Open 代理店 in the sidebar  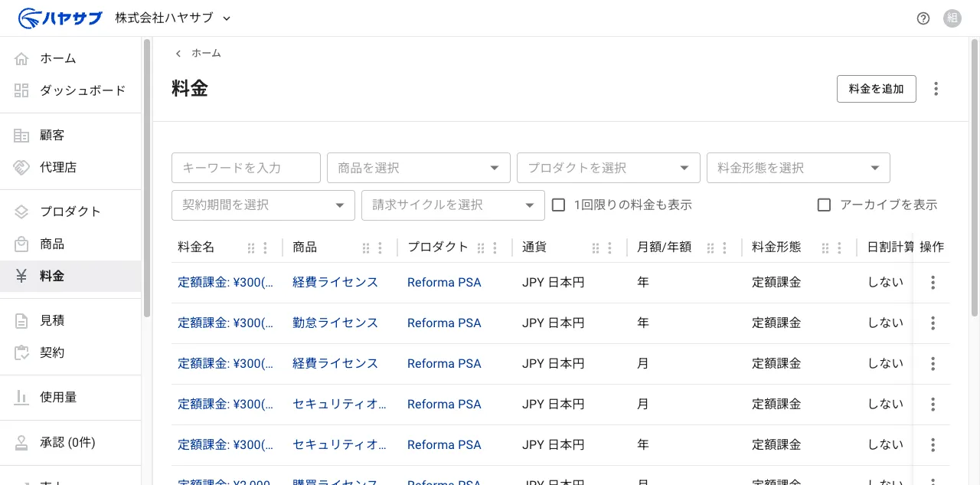70,167
